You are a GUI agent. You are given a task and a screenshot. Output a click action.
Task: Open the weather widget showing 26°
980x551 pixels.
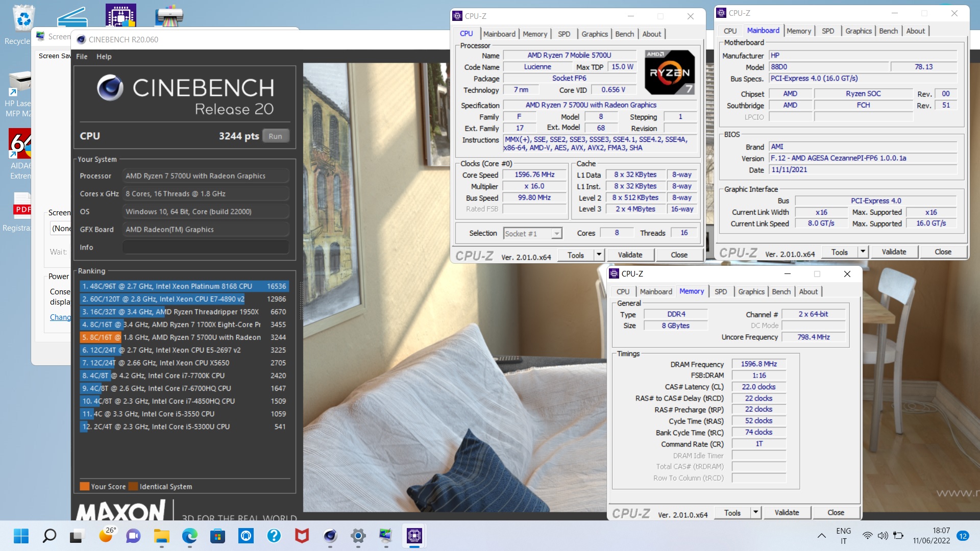[x=106, y=535]
